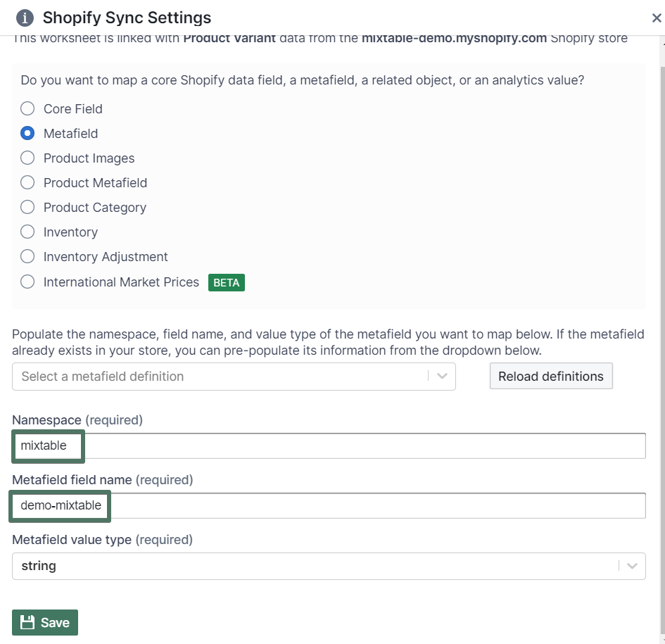Choose the Product Metafield option

(27, 183)
